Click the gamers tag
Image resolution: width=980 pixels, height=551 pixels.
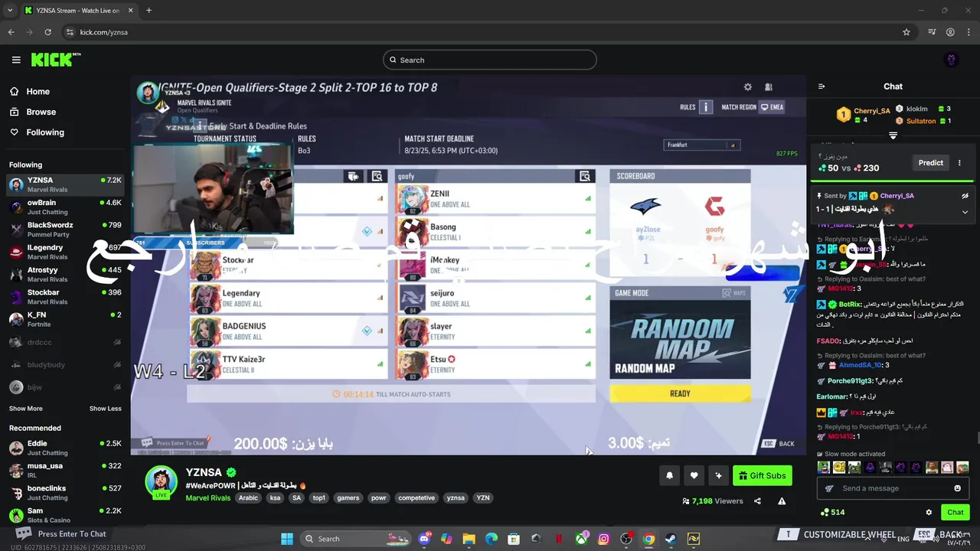click(x=348, y=498)
